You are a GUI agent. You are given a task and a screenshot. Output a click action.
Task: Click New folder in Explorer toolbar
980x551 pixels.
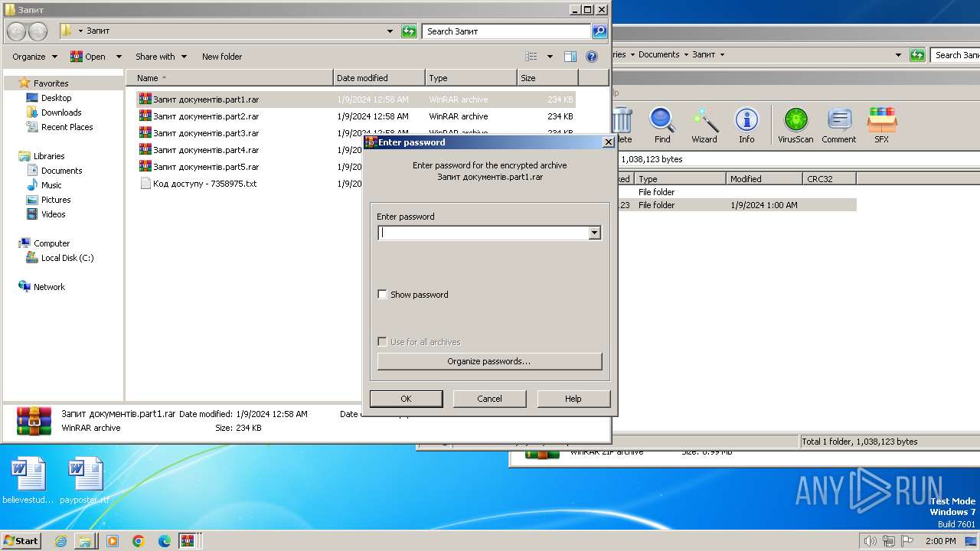tap(222, 57)
